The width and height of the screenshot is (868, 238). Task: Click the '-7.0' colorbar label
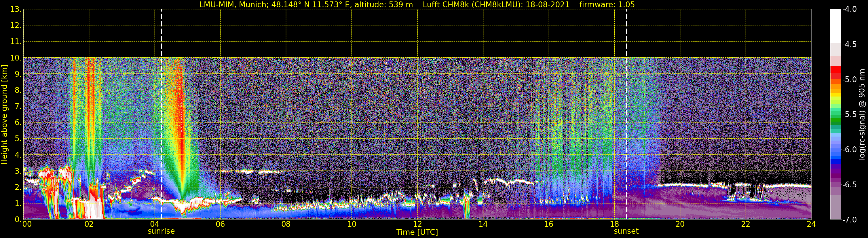coord(849,220)
